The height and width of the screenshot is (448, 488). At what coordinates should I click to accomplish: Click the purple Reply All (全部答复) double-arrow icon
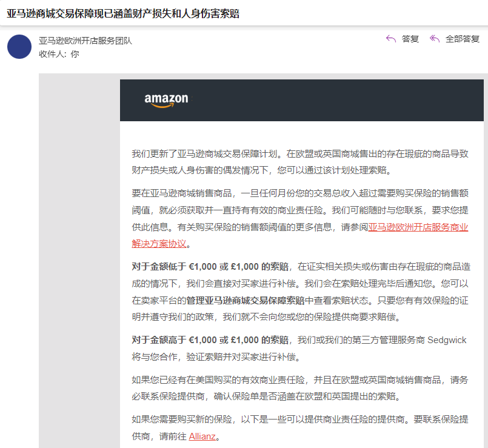click(434, 39)
